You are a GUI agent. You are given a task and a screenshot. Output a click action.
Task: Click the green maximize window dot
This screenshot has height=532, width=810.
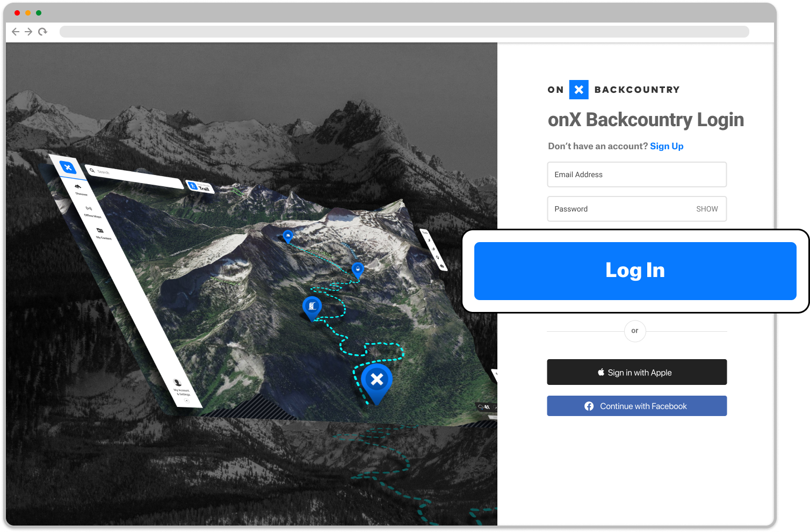(x=39, y=13)
